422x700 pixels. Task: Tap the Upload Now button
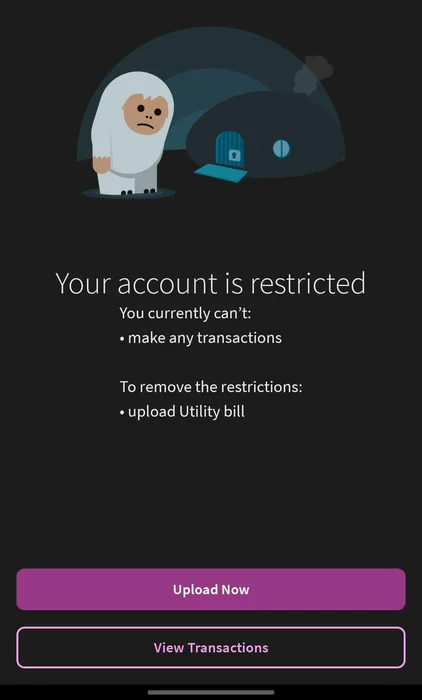(211, 589)
